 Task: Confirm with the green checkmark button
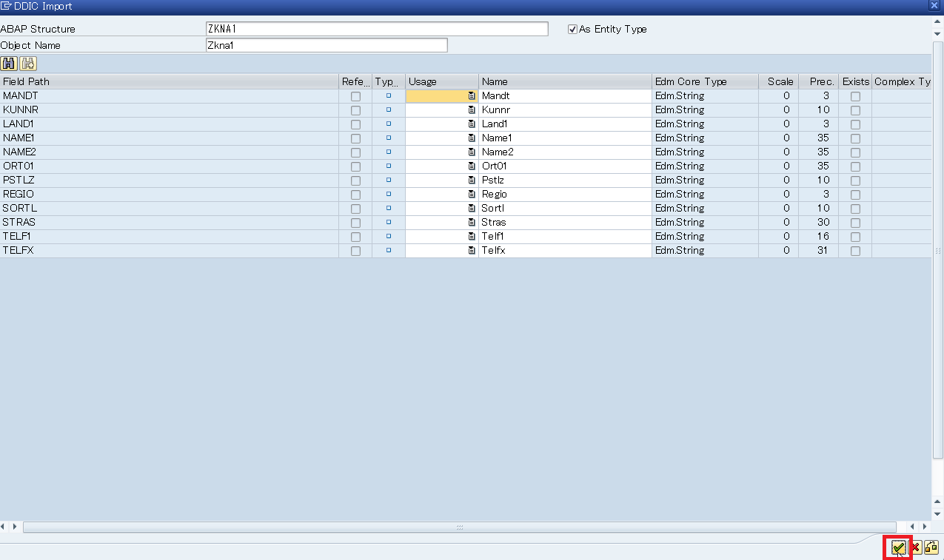point(898,547)
